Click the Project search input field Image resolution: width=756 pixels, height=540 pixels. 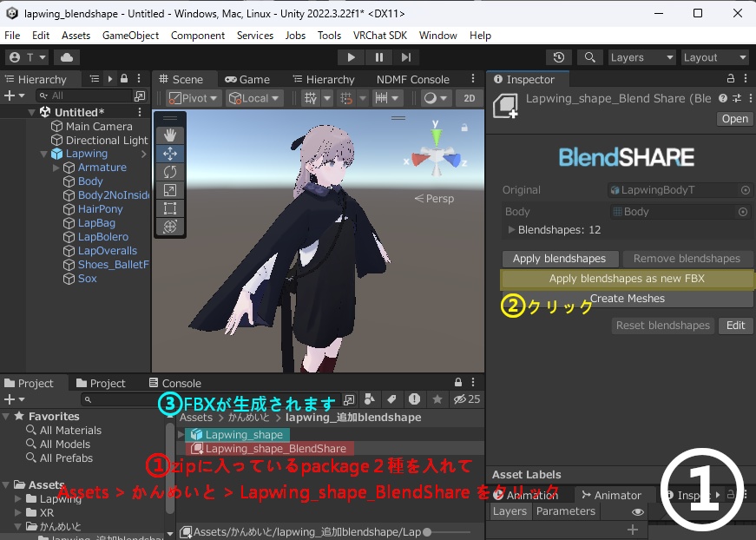210,399
